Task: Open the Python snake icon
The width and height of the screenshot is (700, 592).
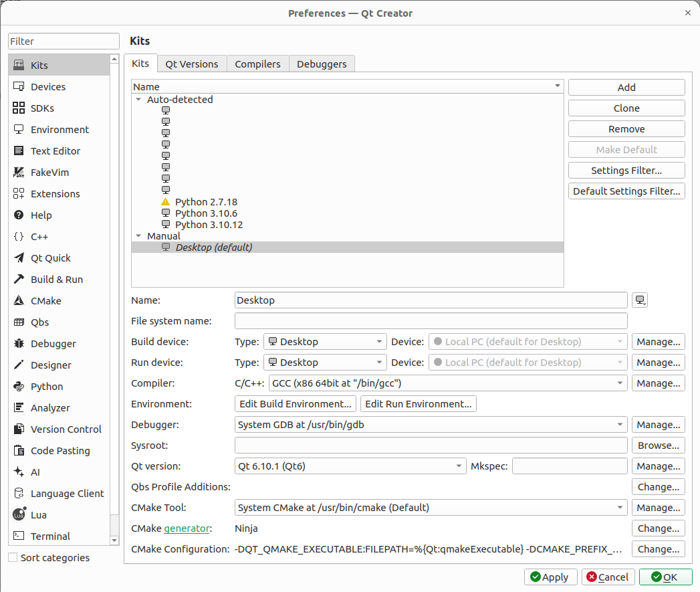Action: click(x=19, y=387)
